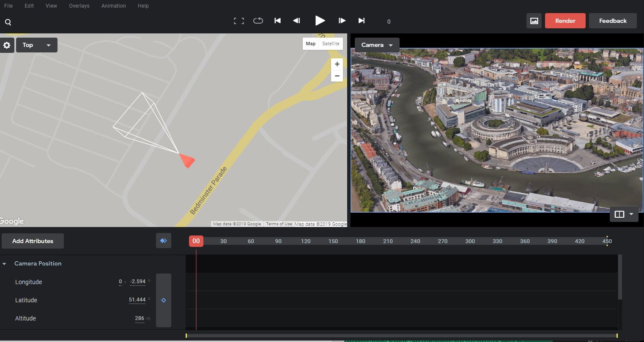This screenshot has width=644, height=342.
Task: Open the Help menu
Action: coord(143,6)
